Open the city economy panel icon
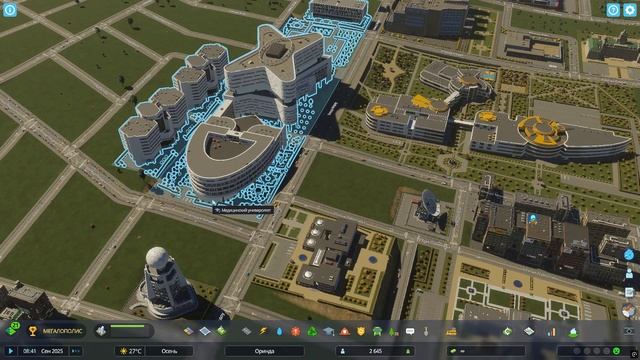Image resolution: width=640 pixels, height=360 pixels. point(573,331)
